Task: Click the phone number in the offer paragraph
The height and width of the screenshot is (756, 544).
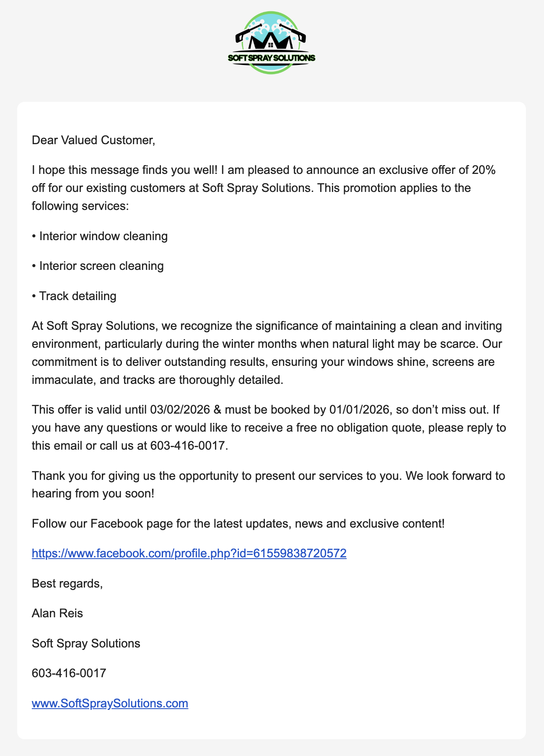Action: 187,445
